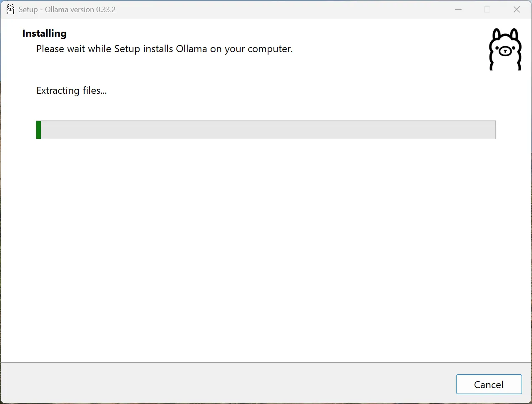
Task: Close the Ollama Setup window
Action: 517,9
